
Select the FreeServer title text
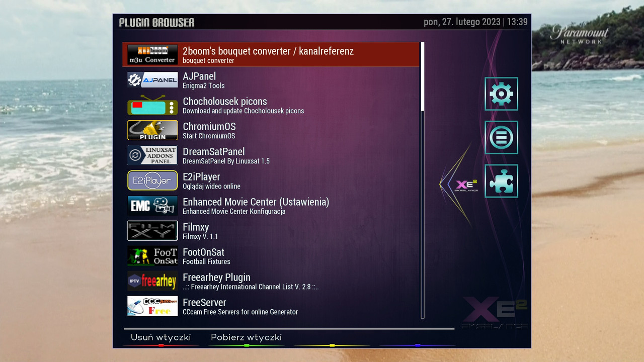point(204,303)
